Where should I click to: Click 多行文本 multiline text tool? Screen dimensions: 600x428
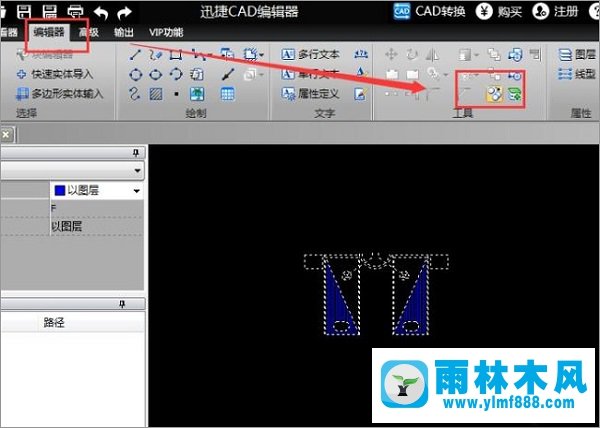[x=310, y=55]
